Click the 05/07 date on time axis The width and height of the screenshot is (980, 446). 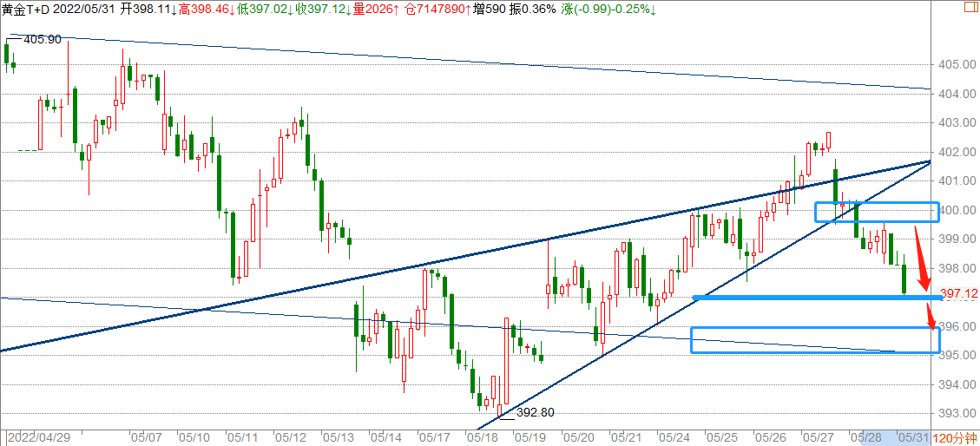[146, 438]
